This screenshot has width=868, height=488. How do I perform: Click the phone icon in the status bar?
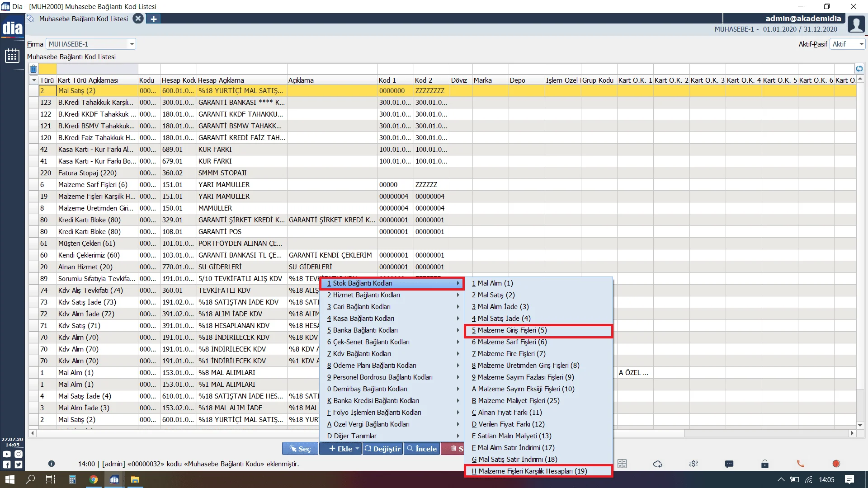[x=800, y=464]
